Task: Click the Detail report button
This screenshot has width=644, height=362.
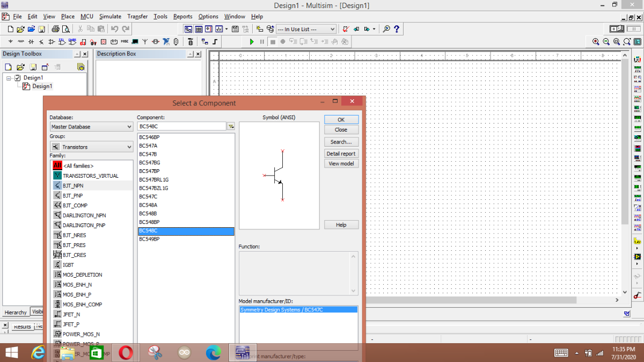Action: tap(341, 154)
